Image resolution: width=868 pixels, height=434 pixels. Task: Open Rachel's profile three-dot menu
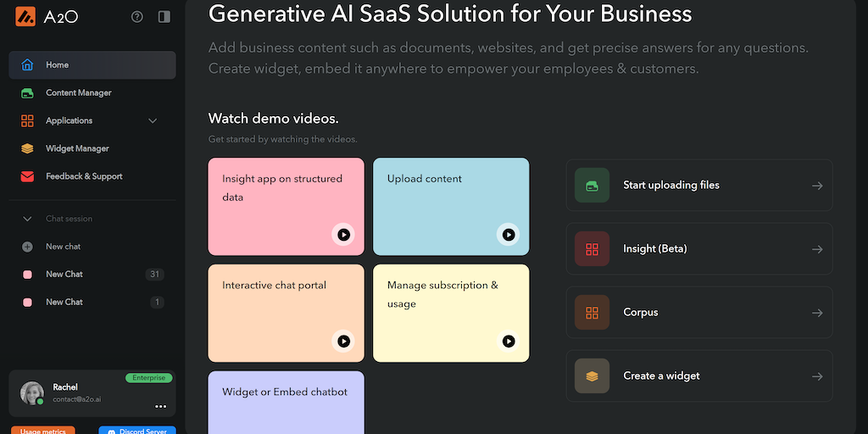point(160,407)
